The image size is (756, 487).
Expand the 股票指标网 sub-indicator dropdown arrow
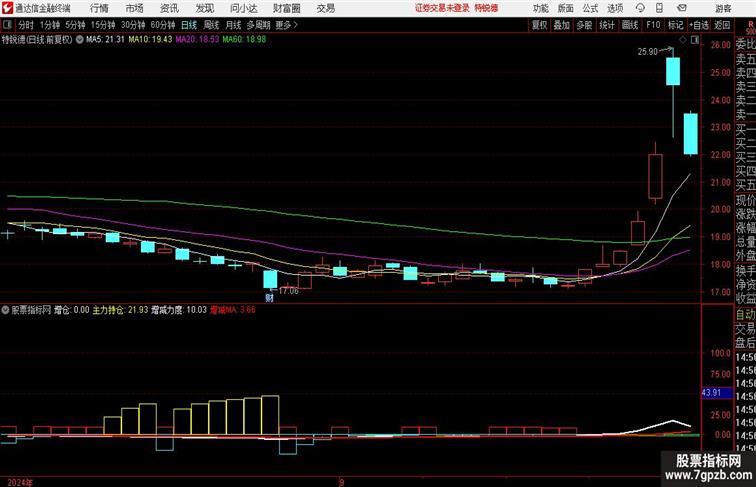(5, 310)
